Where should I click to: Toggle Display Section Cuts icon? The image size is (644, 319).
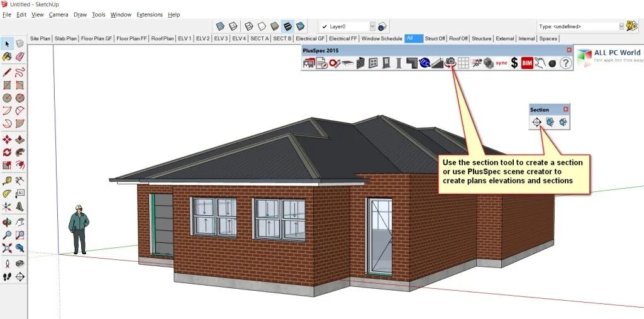[x=563, y=122]
